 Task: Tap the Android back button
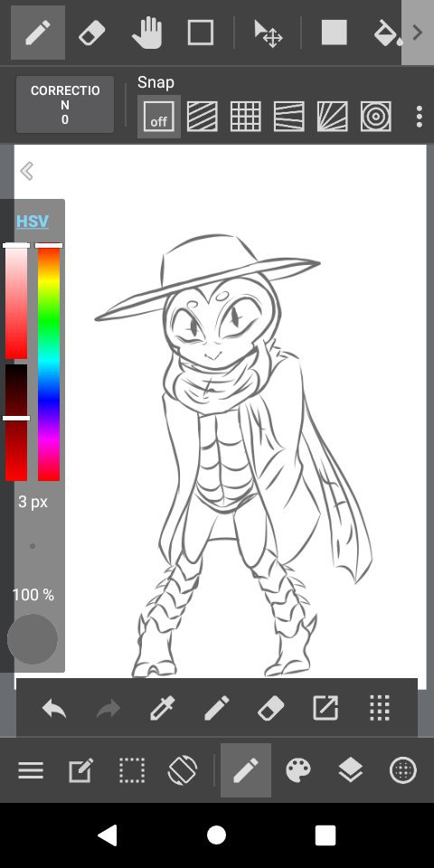click(108, 835)
